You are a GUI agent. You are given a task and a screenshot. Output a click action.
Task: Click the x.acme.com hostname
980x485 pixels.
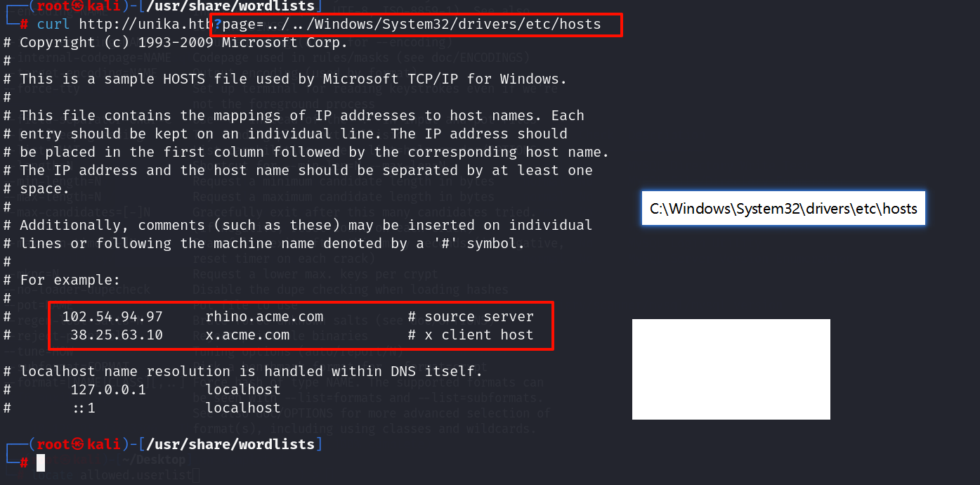pos(247,335)
